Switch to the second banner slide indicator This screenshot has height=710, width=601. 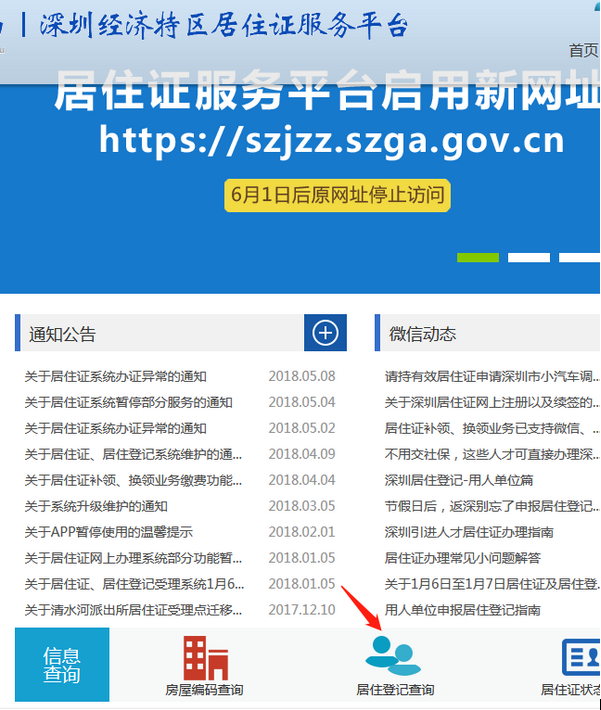pos(528,257)
